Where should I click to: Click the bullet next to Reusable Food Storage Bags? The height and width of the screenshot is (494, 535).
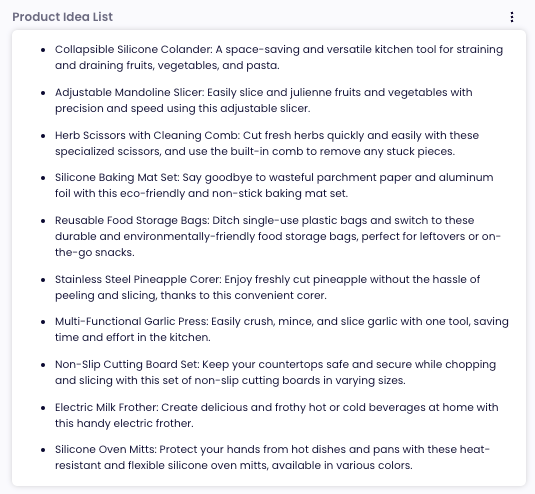point(43,221)
